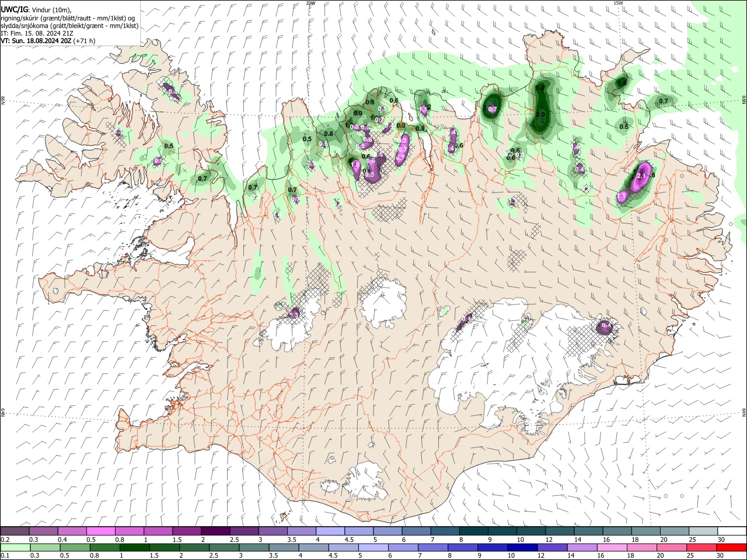Pick the darkest green rain swatch from 1 to 1.5

[x=134, y=547]
